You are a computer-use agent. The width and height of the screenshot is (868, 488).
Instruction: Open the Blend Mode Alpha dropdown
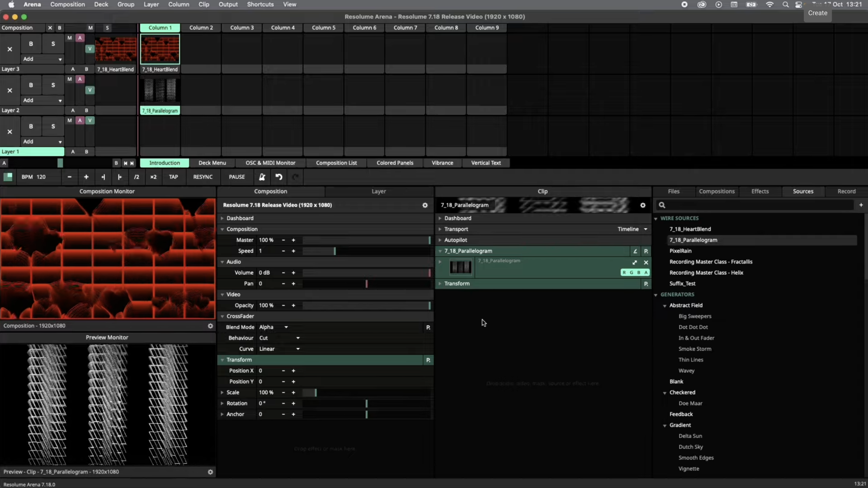[274, 327]
